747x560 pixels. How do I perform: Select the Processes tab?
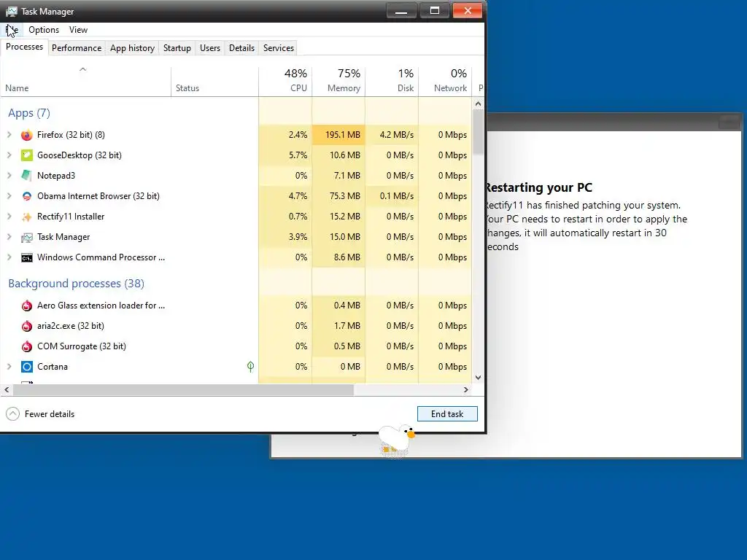click(x=24, y=47)
